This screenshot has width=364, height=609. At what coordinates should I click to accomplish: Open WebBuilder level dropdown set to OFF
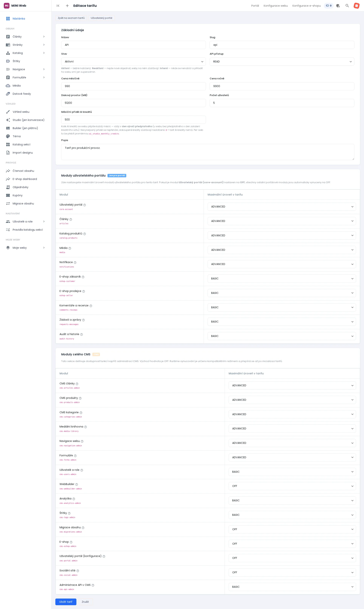[x=292, y=486]
